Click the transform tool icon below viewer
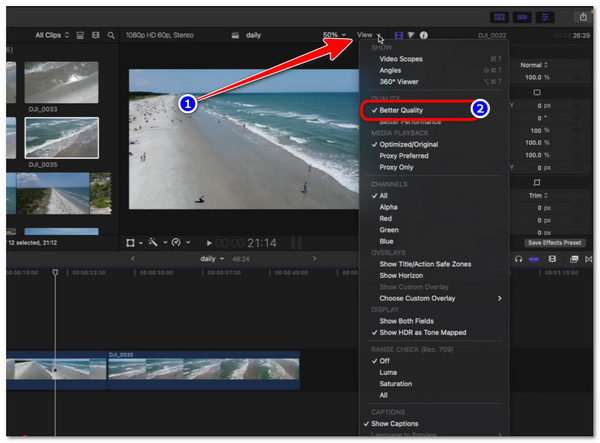The height and width of the screenshot is (443, 600). coord(130,243)
